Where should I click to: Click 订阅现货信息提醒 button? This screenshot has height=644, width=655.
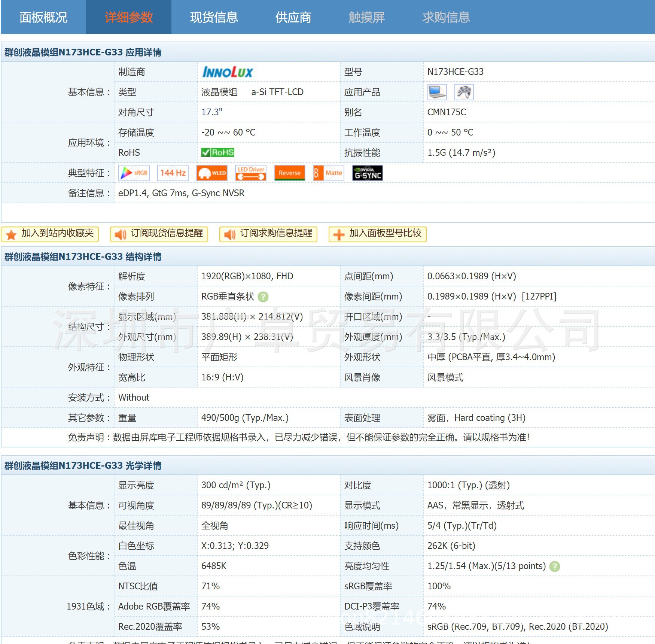pos(159,234)
